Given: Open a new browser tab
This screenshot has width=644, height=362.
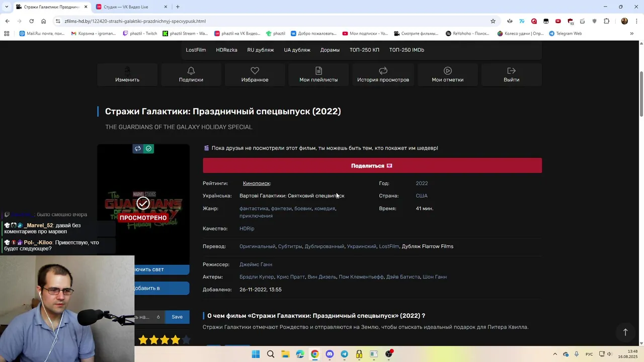Looking at the screenshot, I should (x=178, y=7).
